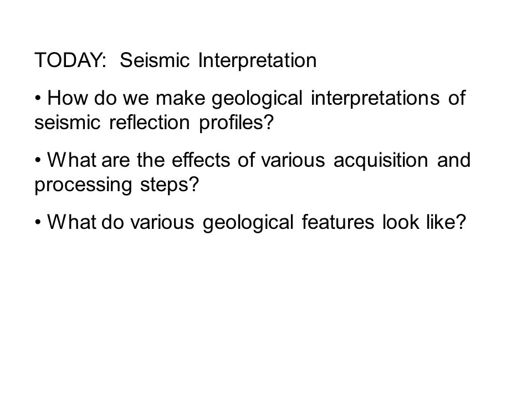Click the word "processing" in the slide
Viewport: 532px width, 399px height.
pyautogui.click(x=83, y=186)
